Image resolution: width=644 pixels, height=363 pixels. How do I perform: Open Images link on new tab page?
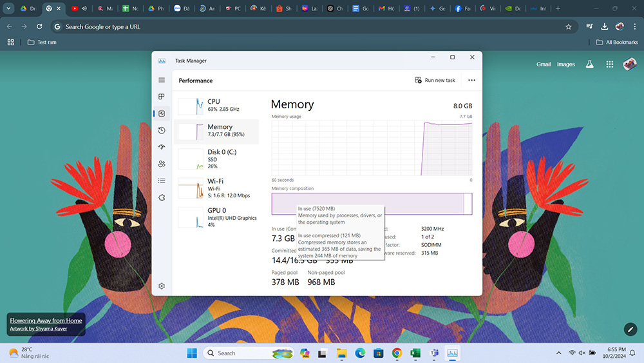pos(565,64)
